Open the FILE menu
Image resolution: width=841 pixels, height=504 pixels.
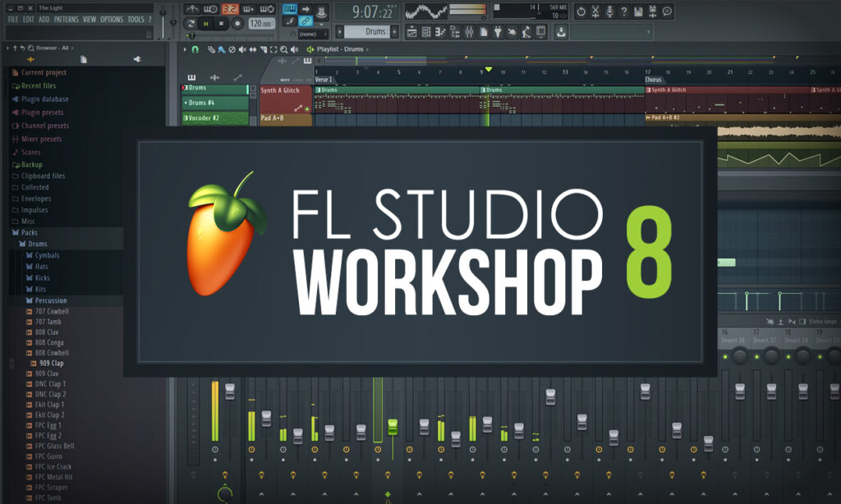coord(13,20)
